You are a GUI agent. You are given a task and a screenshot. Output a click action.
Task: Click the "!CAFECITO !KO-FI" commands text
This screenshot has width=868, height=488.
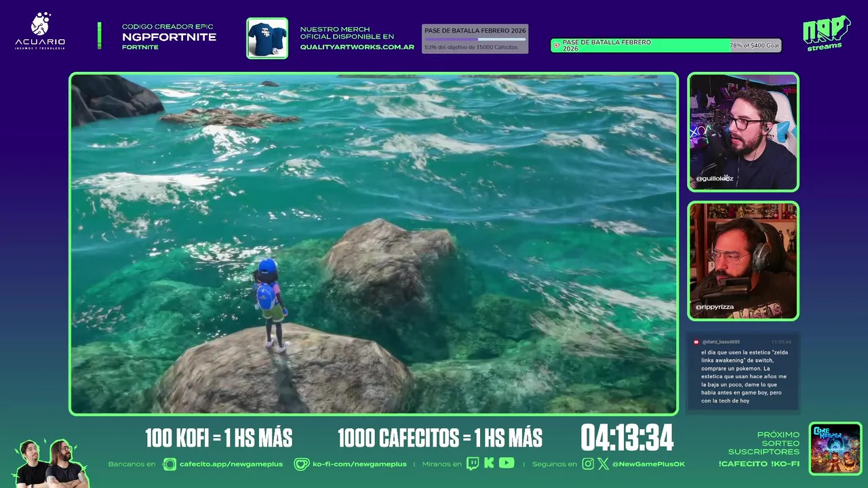click(x=759, y=464)
